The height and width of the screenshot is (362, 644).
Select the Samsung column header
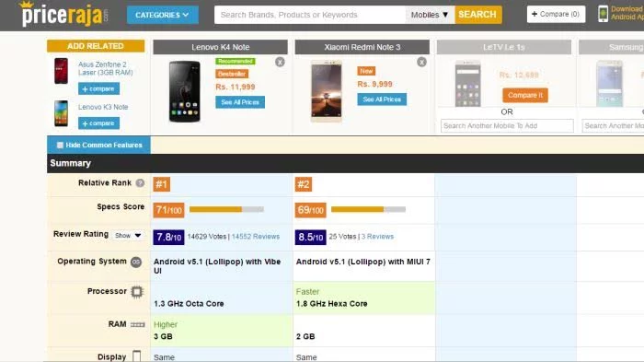(611, 47)
